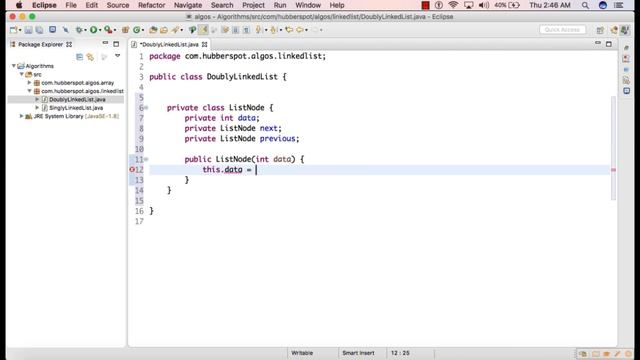This screenshot has height=360, width=640.
Task: Collapse the src folder node
Action: click(22, 74)
